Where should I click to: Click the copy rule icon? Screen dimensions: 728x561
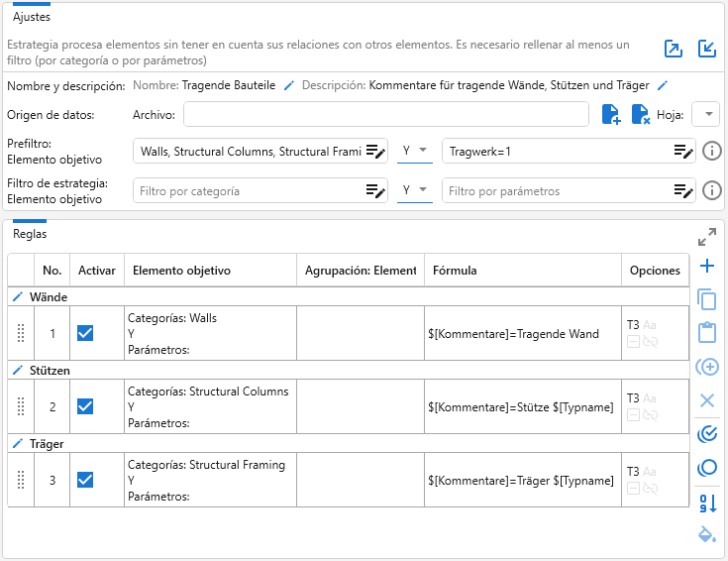707,299
